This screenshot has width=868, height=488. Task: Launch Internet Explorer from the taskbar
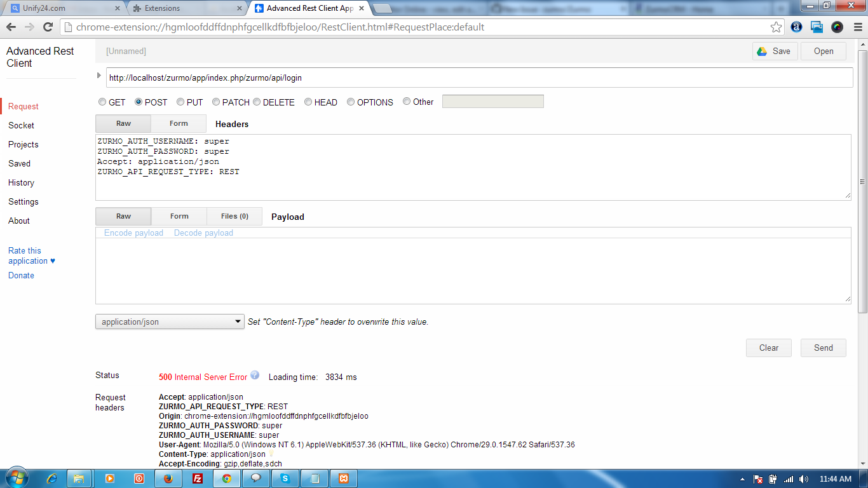[x=51, y=478]
